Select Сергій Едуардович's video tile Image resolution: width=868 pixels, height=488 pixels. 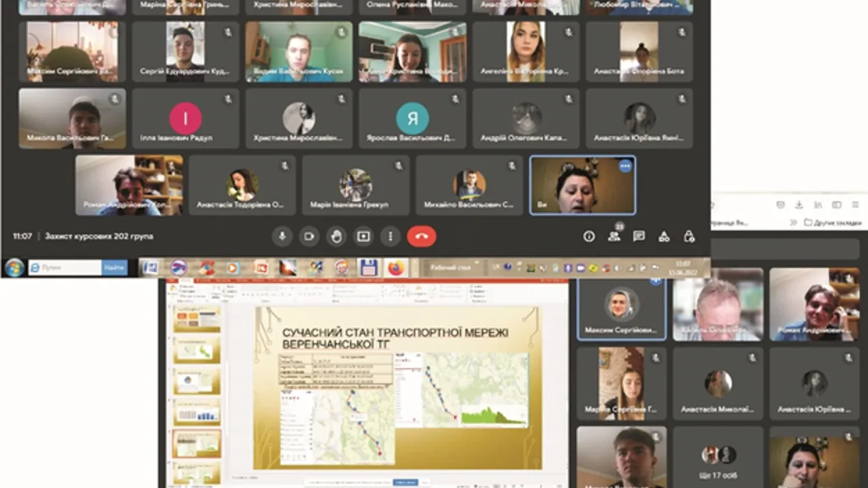(x=185, y=52)
